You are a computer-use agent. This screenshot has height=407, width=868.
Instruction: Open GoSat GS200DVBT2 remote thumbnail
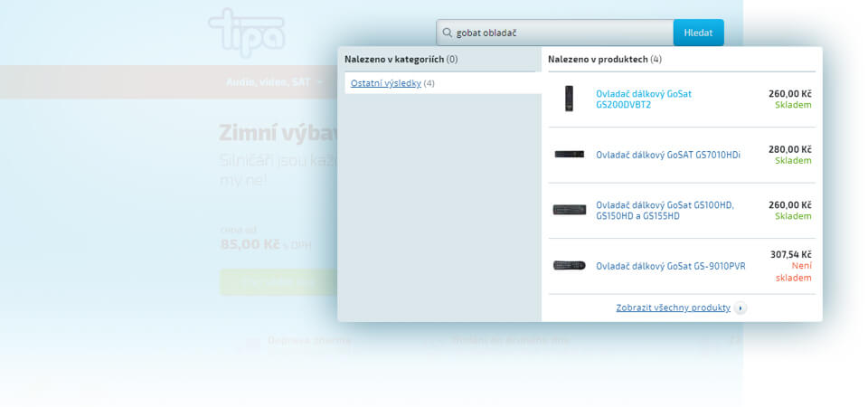(569, 99)
